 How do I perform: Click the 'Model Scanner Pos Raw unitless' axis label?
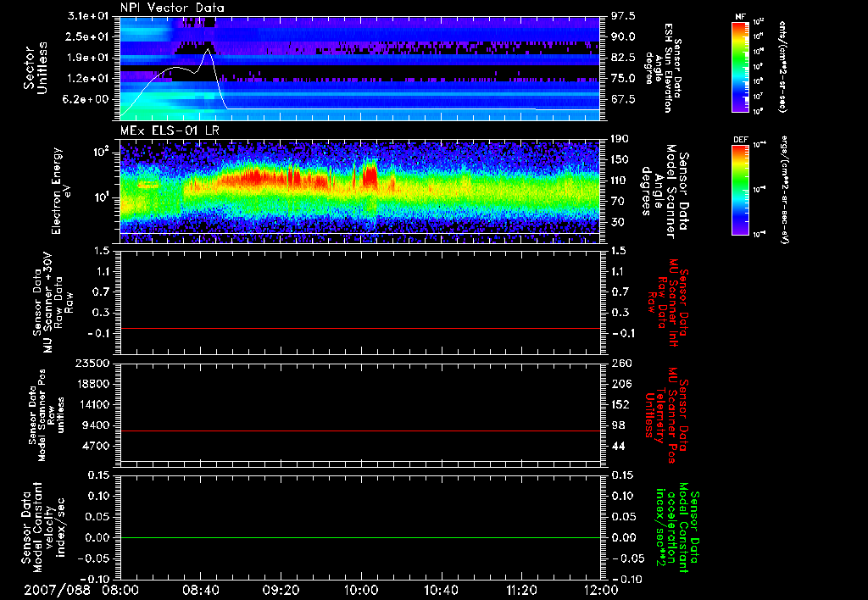click(47, 415)
